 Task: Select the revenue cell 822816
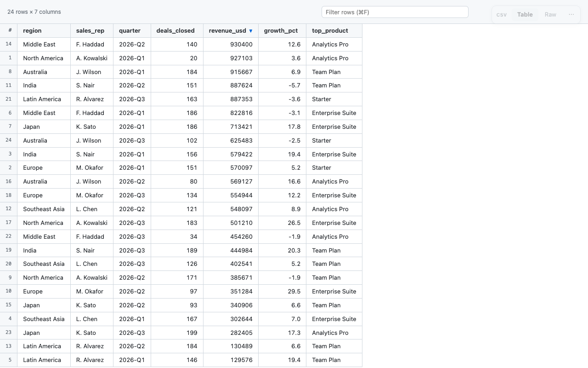(231, 113)
